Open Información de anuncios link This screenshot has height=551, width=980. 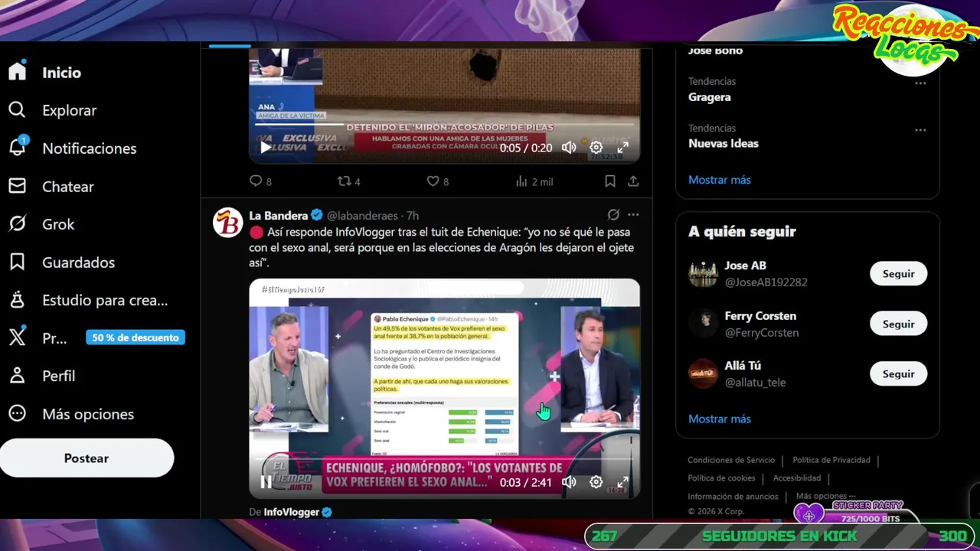pos(733,496)
